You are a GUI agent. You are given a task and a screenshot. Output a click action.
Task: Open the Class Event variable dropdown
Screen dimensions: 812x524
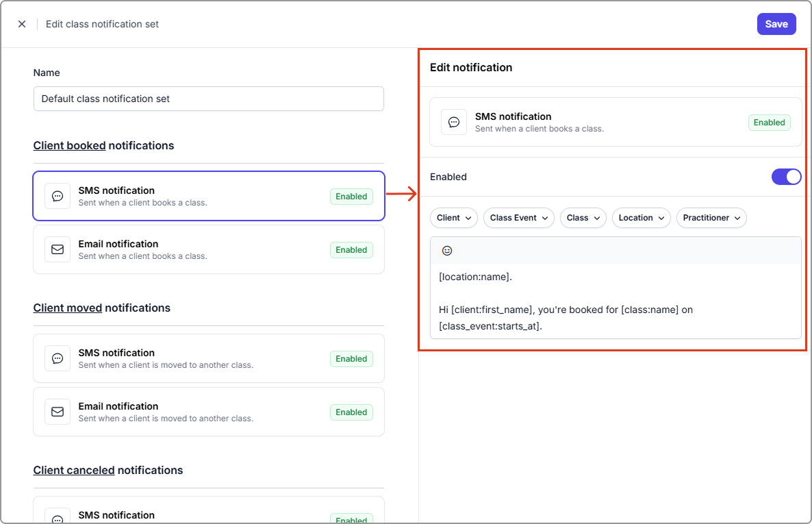click(x=518, y=218)
